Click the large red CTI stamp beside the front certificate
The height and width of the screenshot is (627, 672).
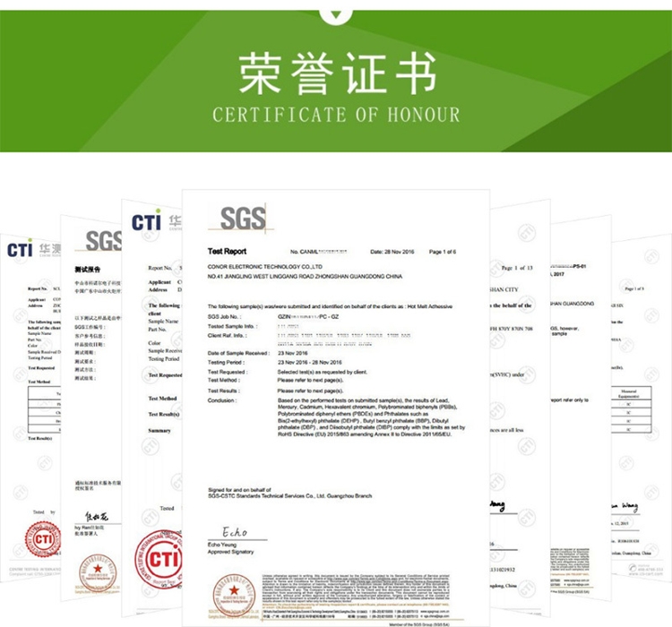click(x=159, y=559)
